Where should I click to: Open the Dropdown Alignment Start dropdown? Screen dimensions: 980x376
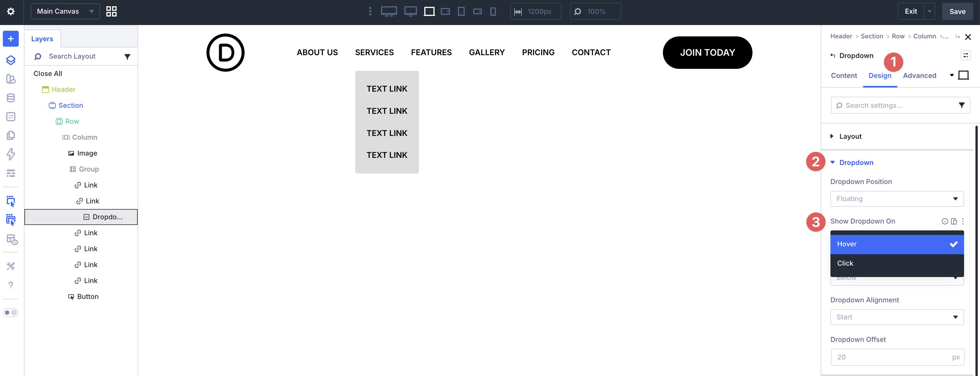click(897, 317)
